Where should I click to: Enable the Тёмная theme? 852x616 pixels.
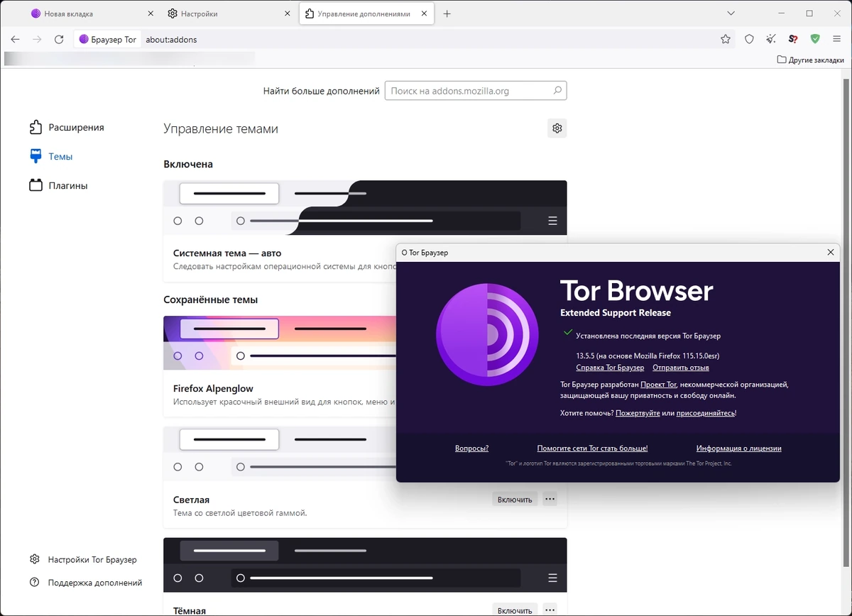tap(515, 610)
